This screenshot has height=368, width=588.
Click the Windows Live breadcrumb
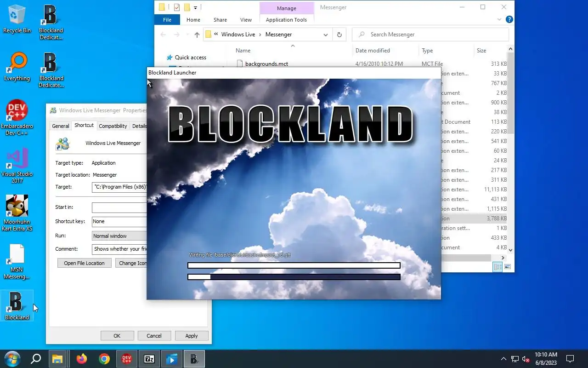tap(238, 34)
